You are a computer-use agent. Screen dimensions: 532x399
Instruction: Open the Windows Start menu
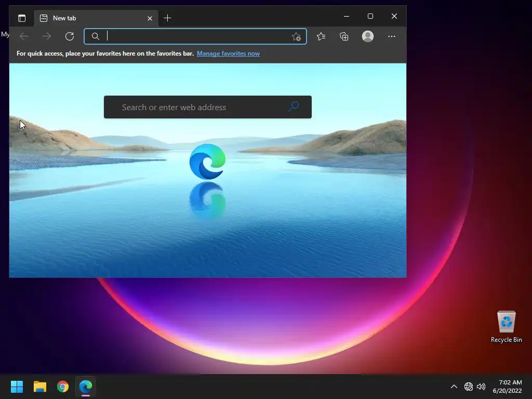click(x=17, y=387)
